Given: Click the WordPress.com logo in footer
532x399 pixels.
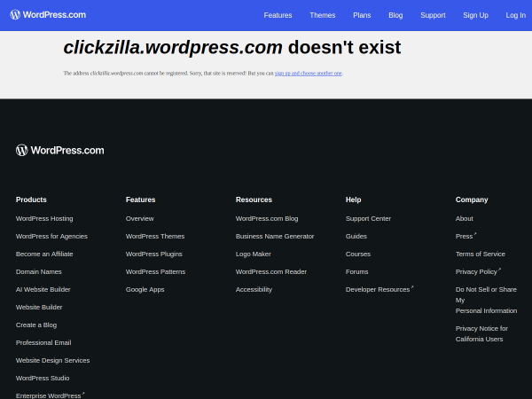Looking at the screenshot, I should tap(60, 151).
